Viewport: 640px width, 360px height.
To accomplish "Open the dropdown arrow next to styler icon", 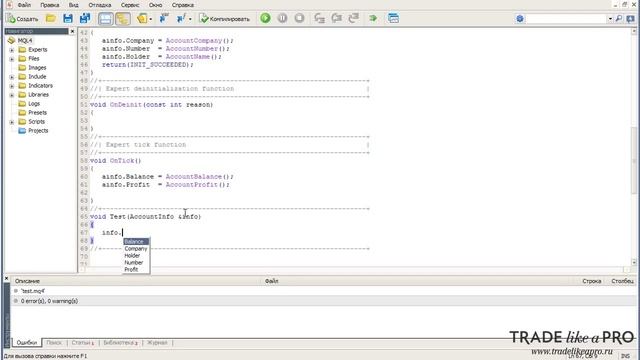I will tap(151, 19).
